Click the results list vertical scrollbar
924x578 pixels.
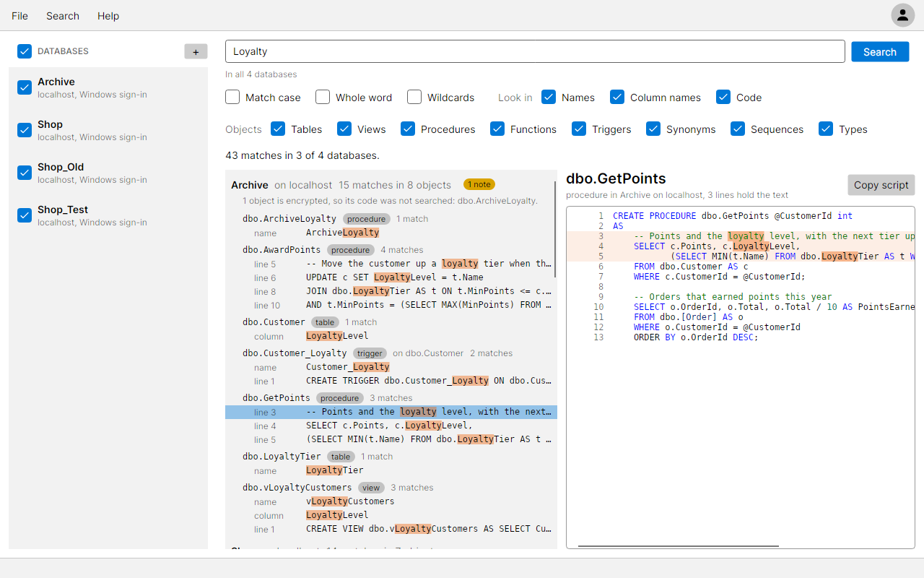(x=555, y=229)
